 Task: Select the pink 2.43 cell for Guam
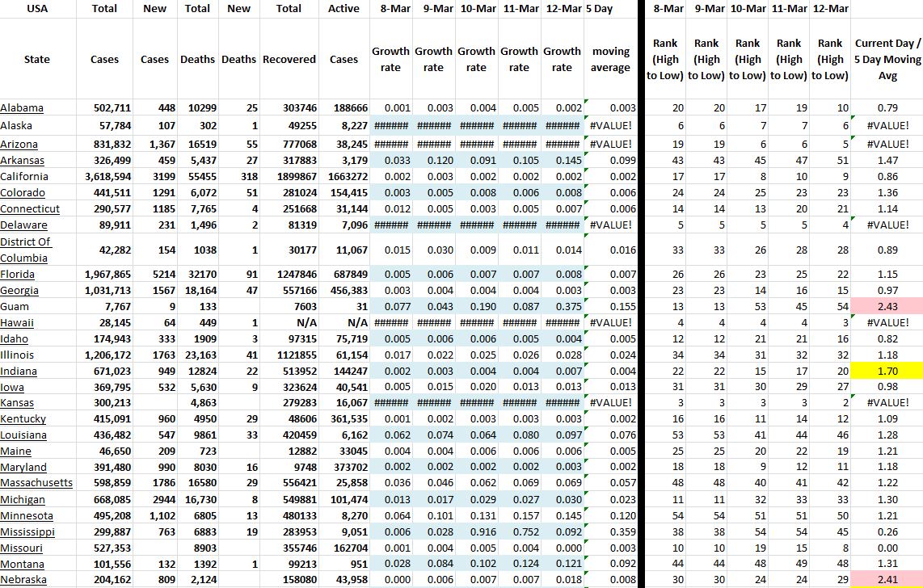pyautogui.click(x=887, y=307)
